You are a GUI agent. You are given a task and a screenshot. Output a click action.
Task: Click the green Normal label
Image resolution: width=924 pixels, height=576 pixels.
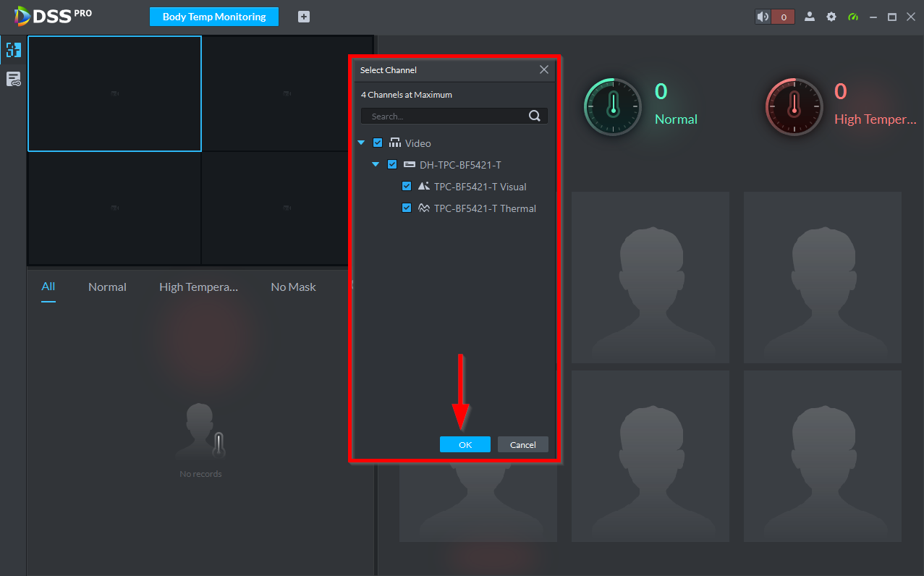click(x=676, y=119)
